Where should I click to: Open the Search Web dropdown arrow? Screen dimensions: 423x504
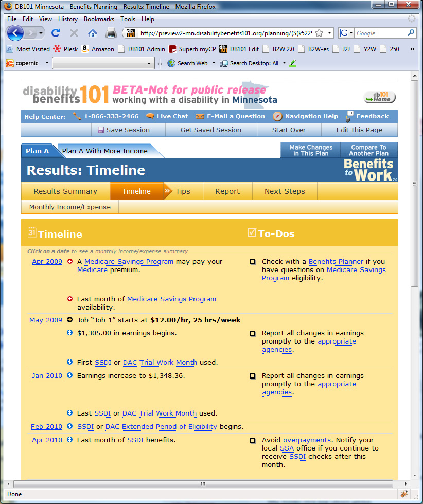214,63
